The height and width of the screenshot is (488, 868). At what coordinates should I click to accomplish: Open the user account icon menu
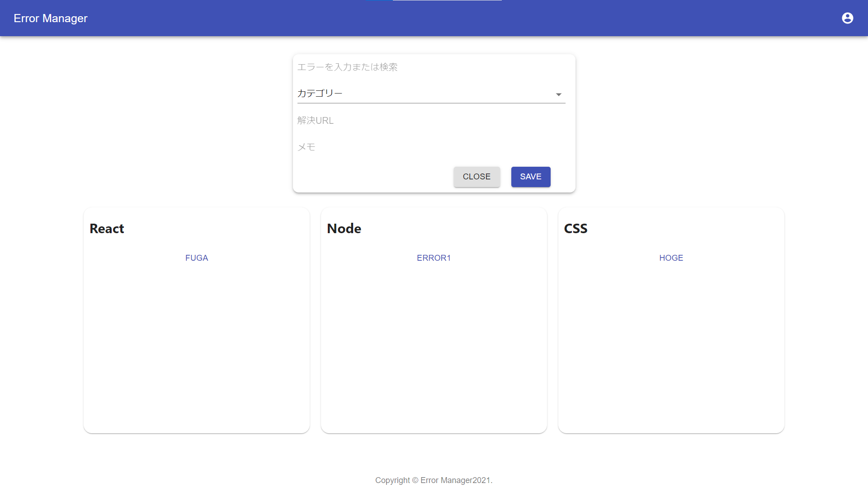coord(847,18)
